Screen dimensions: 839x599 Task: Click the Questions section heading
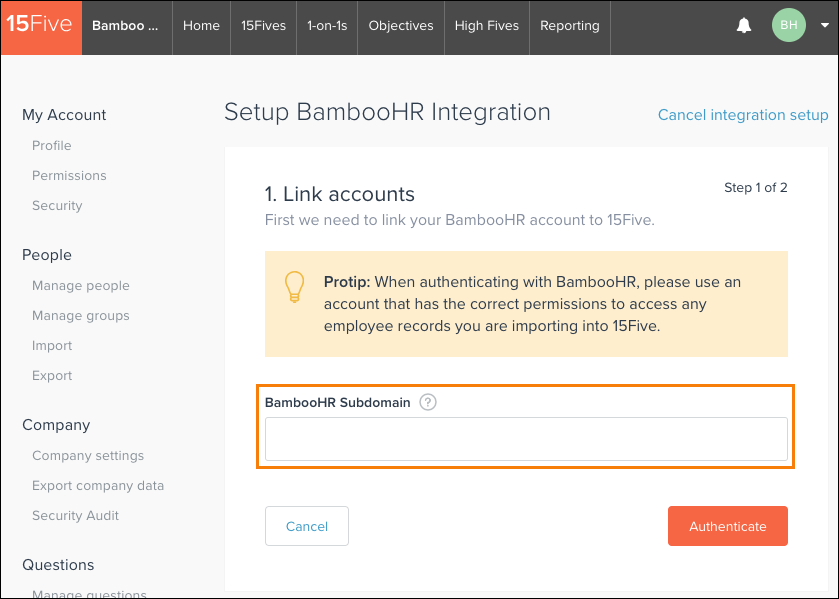click(x=58, y=565)
